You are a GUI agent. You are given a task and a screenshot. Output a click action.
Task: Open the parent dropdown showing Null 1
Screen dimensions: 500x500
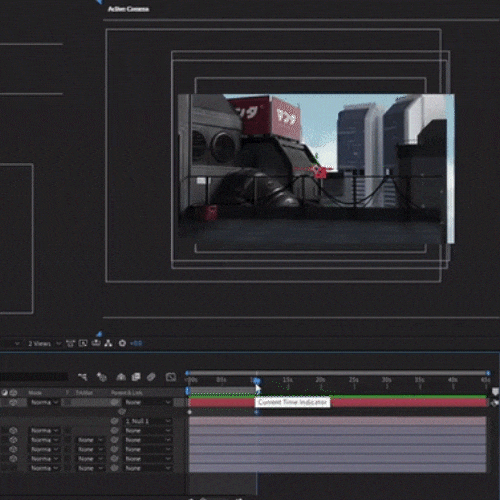pyautogui.click(x=148, y=421)
